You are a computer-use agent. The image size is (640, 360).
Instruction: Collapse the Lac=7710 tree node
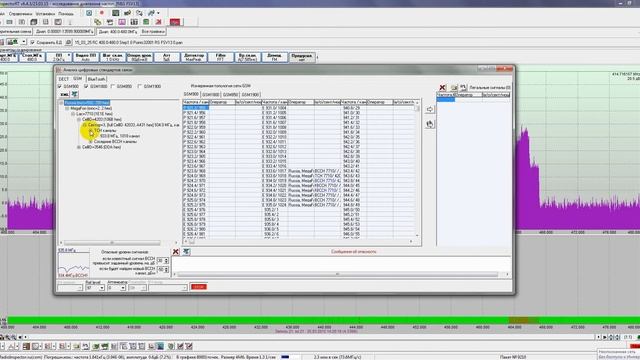[x=73, y=114]
